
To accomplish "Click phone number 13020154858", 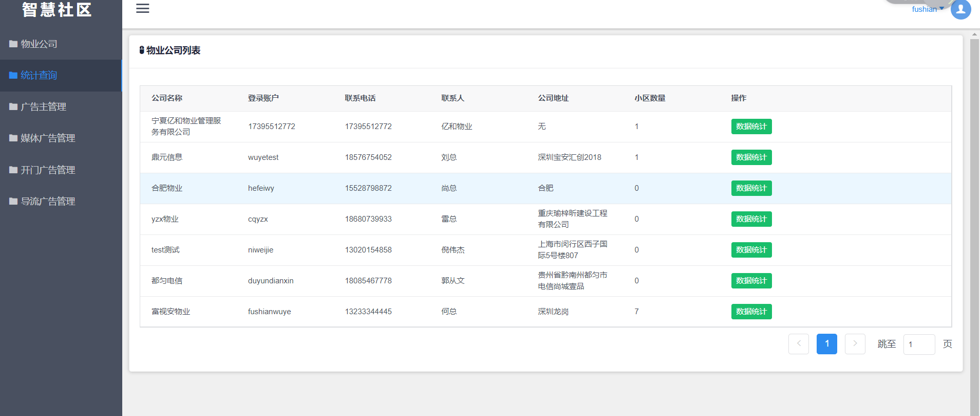I will [x=368, y=250].
